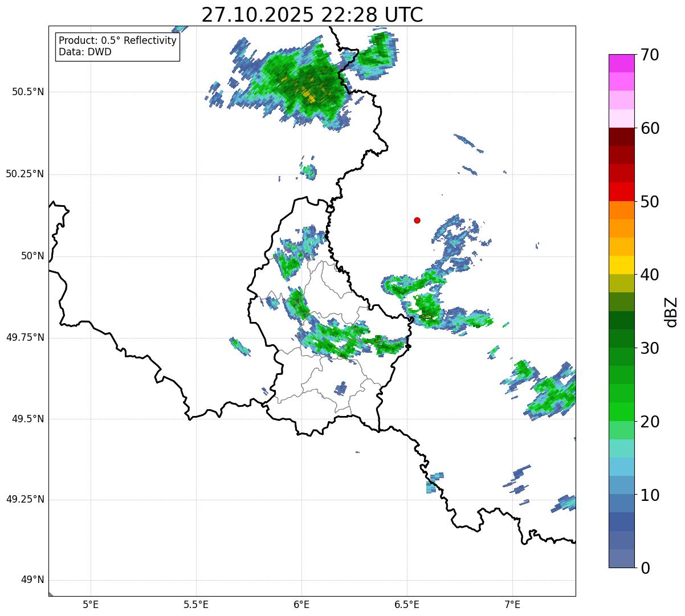The image size is (685, 616).
Task: Click the colorbar value '20'
Action: [650, 422]
